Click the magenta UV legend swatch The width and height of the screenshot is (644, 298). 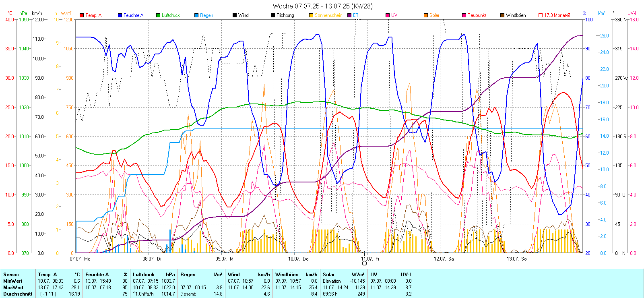coord(388,15)
